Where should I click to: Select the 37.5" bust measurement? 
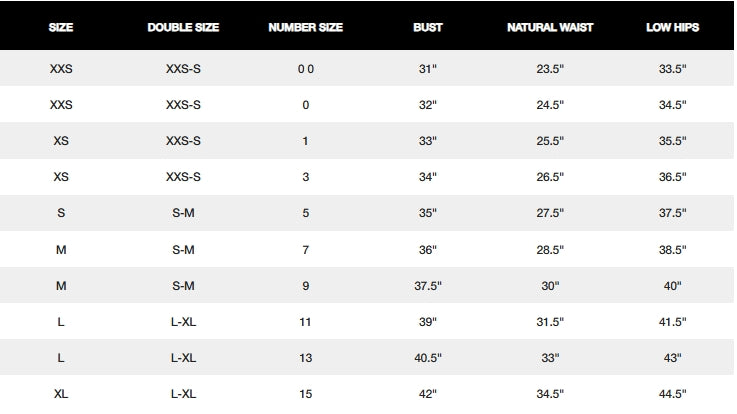[x=428, y=286]
